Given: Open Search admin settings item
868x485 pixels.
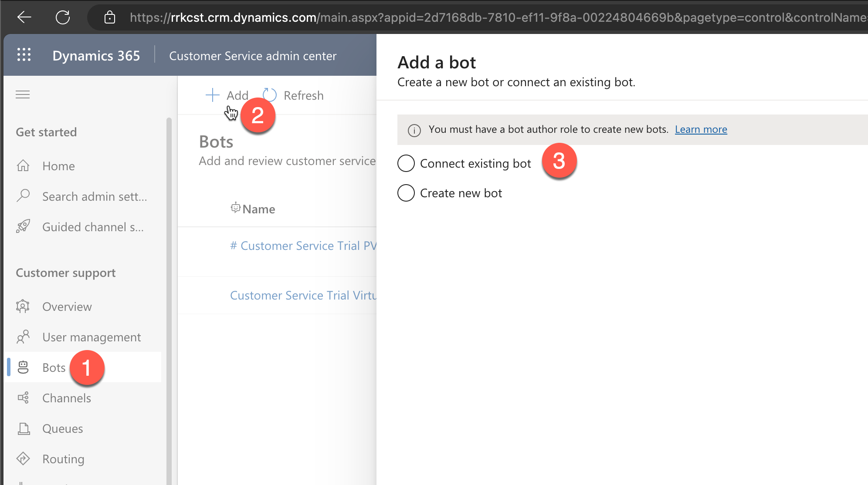Looking at the screenshot, I should [x=95, y=196].
